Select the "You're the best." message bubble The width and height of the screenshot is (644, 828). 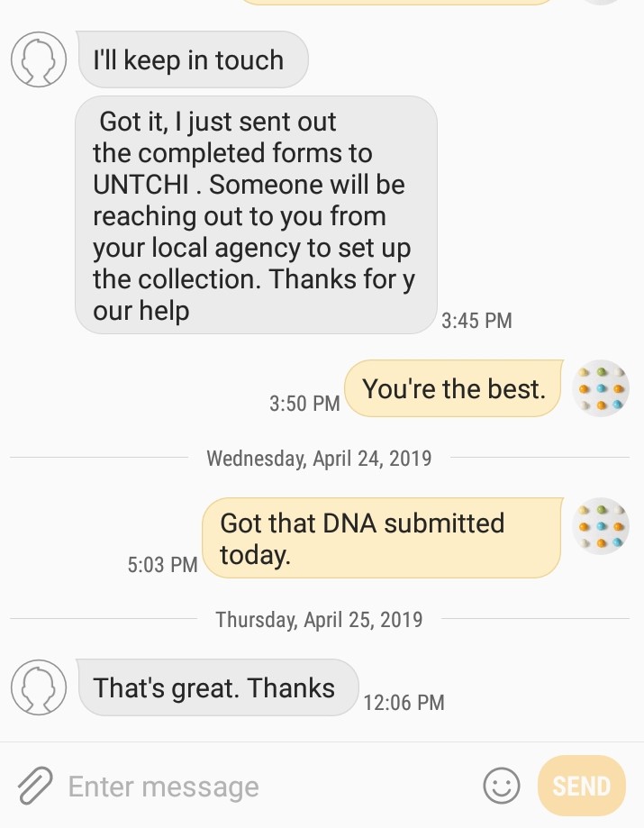(454, 389)
